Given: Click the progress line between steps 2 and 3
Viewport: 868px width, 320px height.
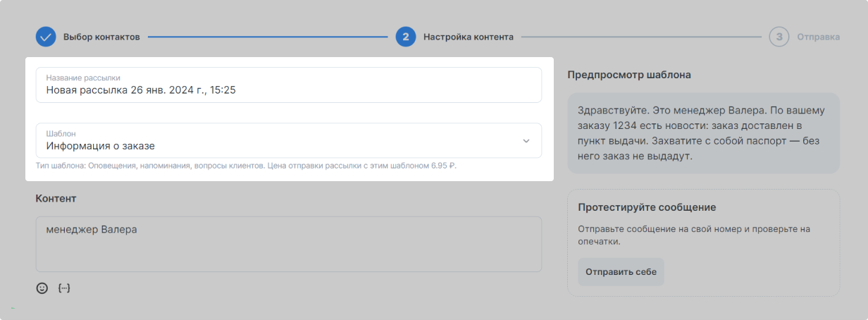Looking at the screenshot, I should [640, 37].
